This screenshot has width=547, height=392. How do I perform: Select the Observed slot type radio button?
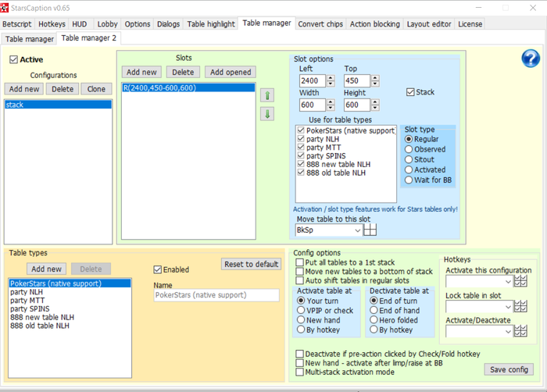tap(409, 149)
